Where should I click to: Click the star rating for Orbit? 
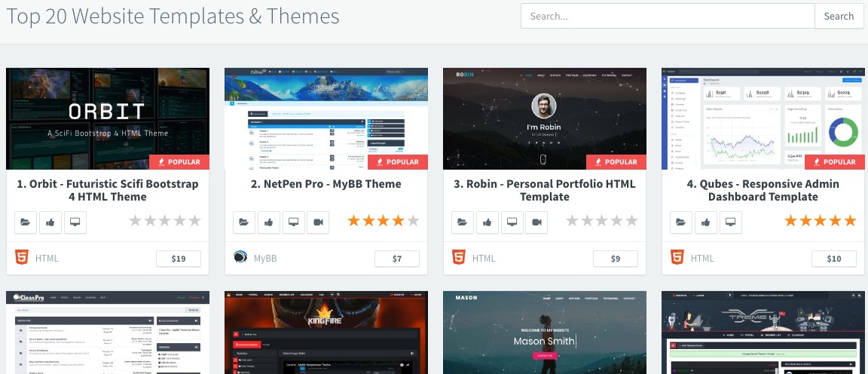tap(165, 221)
